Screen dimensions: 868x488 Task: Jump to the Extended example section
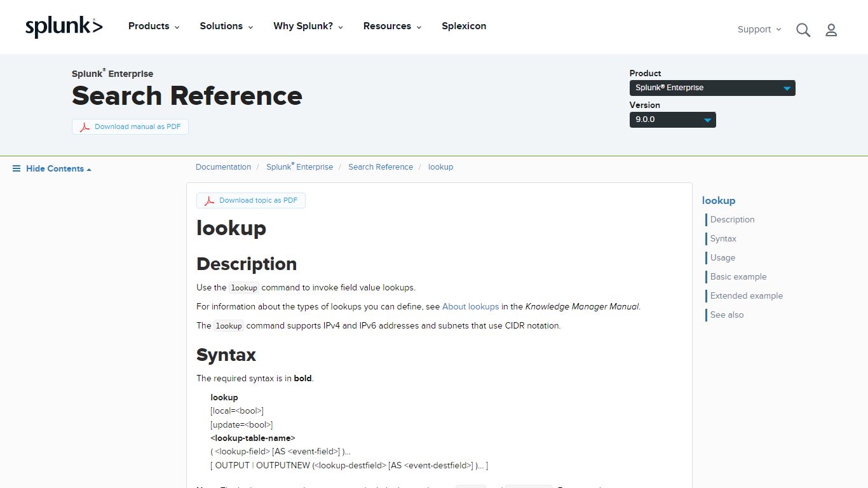(747, 296)
